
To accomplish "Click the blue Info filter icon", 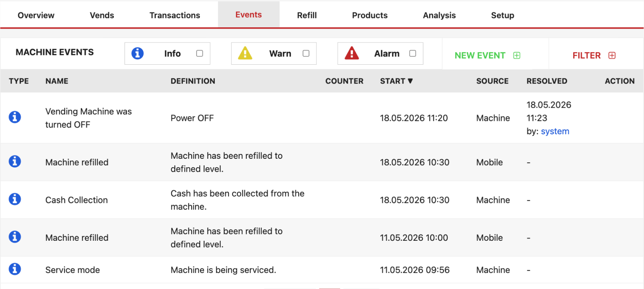I will point(137,53).
